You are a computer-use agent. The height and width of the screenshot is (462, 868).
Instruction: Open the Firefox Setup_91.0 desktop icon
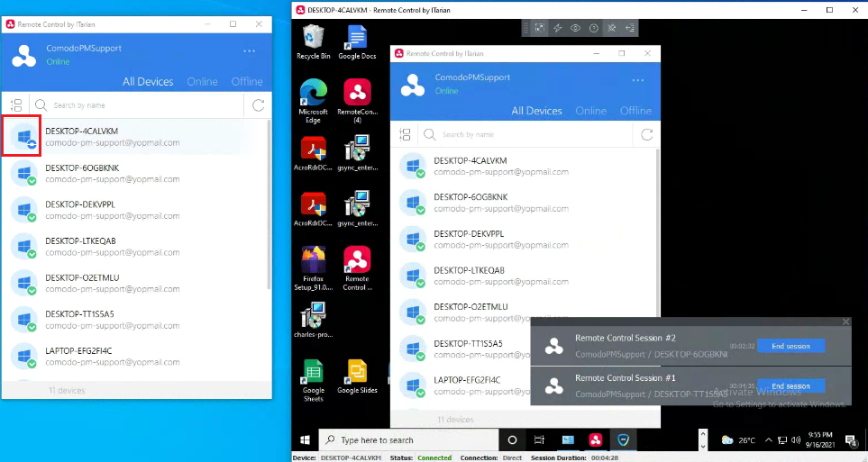coord(314,268)
